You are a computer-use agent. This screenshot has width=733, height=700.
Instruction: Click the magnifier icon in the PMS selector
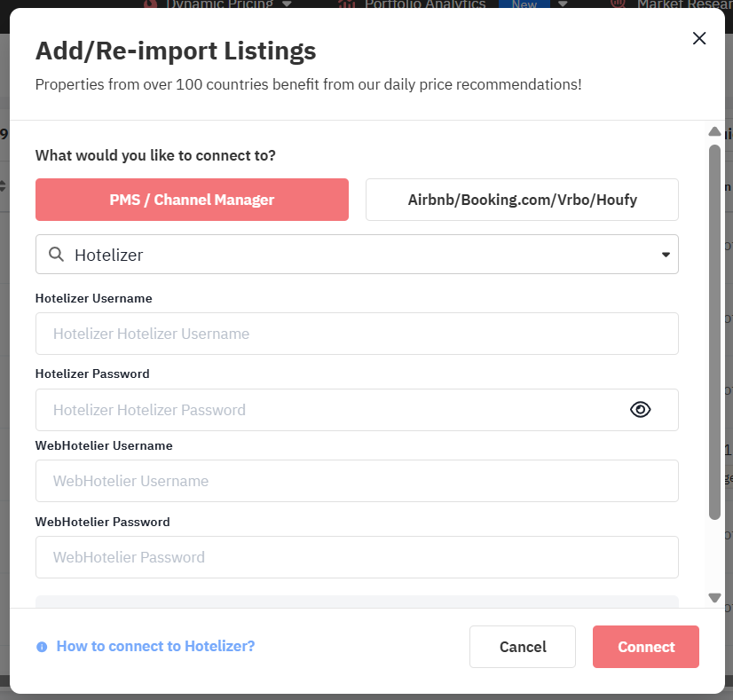click(x=56, y=255)
